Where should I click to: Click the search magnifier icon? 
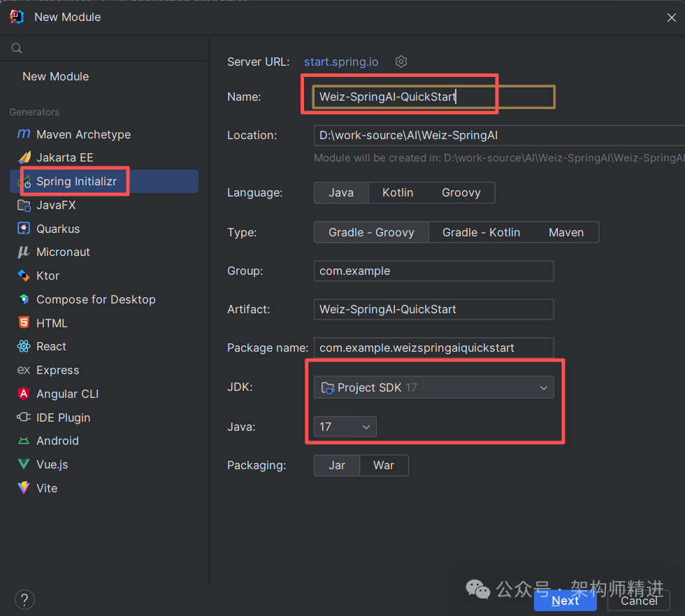[x=17, y=48]
